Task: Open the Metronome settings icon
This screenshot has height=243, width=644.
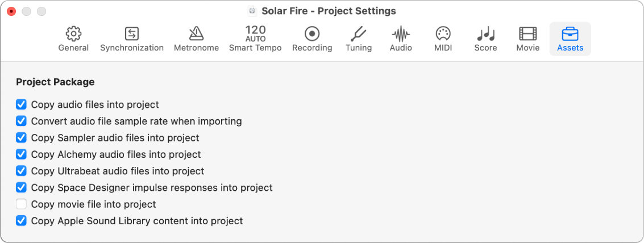Action: [x=196, y=34]
